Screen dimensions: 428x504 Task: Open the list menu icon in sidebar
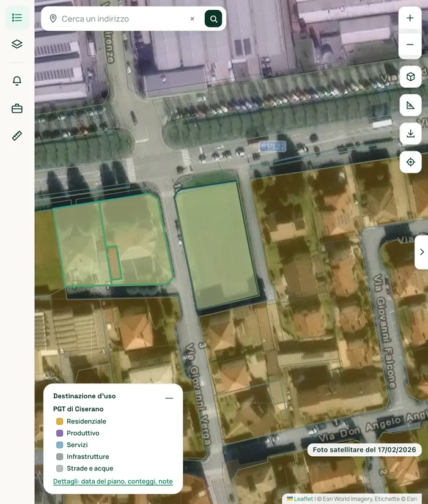click(17, 17)
